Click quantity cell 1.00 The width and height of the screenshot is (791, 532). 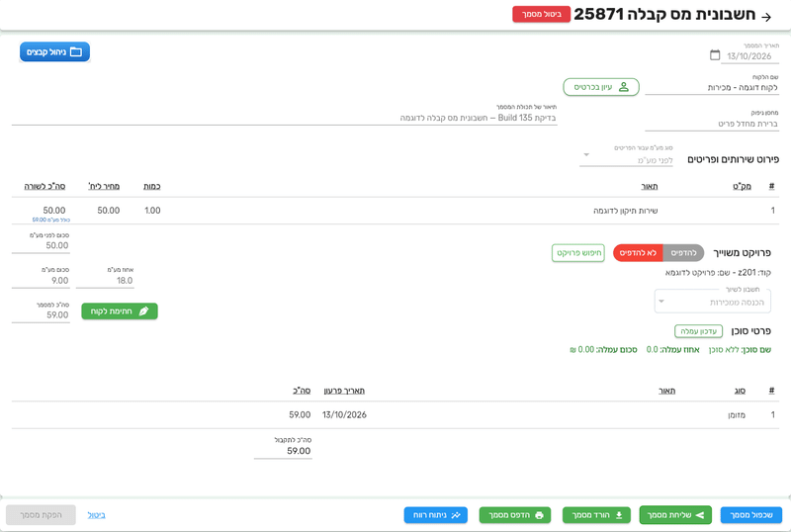pyautogui.click(x=152, y=211)
